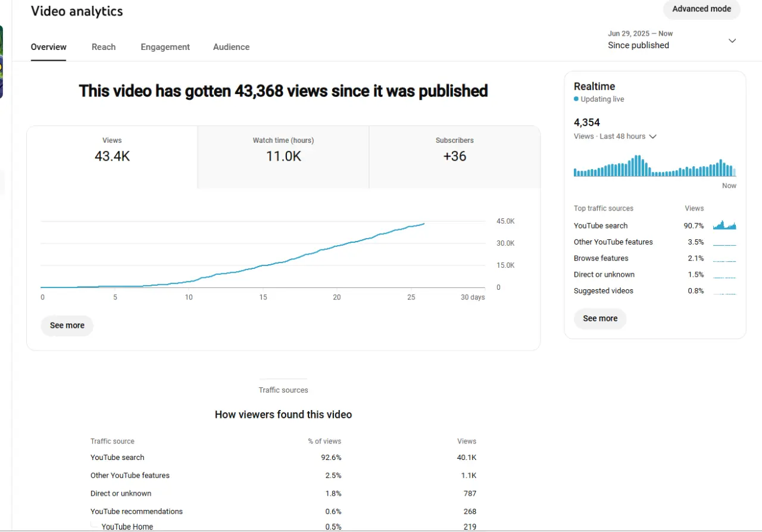Image resolution: width=762 pixels, height=532 pixels.
Task: Click See more in the Realtime card
Action: tap(600, 318)
